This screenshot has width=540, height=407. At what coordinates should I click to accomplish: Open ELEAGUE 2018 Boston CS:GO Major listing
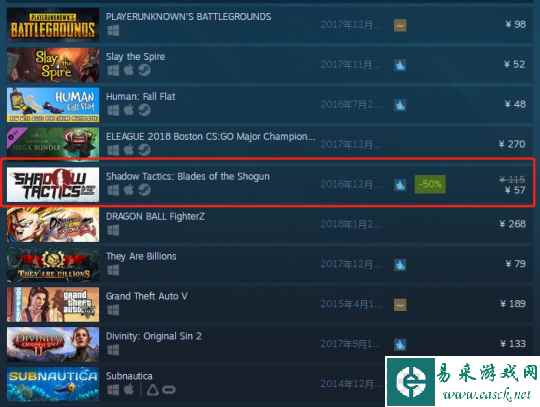pyautogui.click(x=210, y=137)
